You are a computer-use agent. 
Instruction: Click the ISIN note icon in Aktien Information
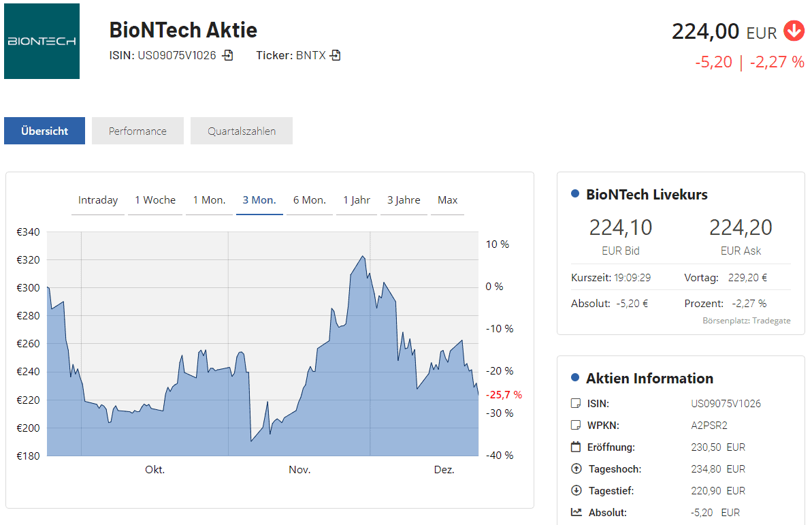point(576,404)
